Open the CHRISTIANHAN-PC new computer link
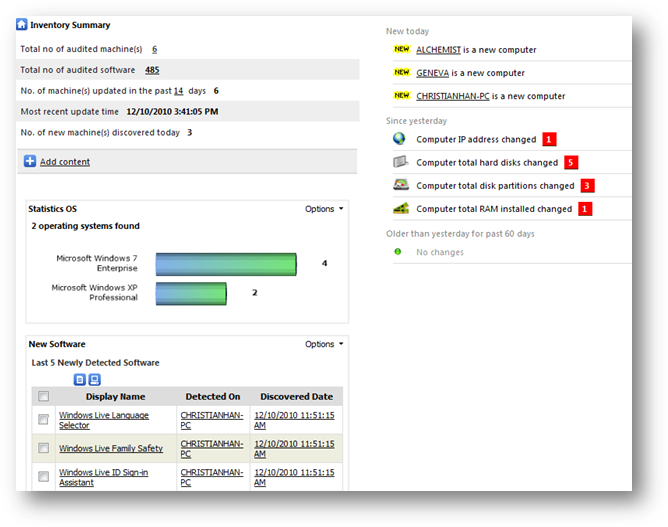Image resolution: width=668 pixels, height=527 pixels. (453, 96)
